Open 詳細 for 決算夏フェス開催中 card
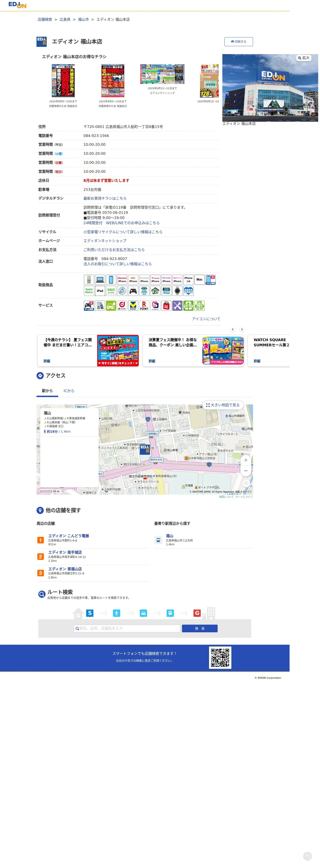 [152, 361]
